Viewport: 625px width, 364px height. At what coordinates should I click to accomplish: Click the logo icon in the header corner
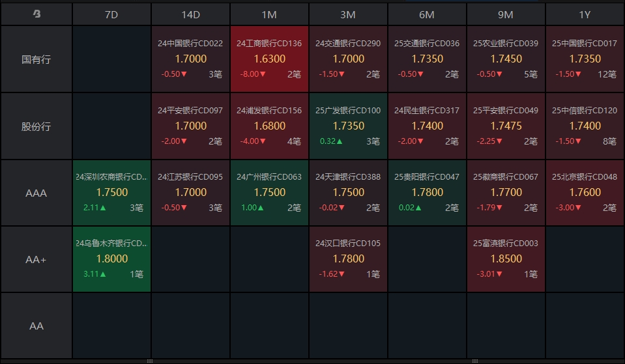36,14
